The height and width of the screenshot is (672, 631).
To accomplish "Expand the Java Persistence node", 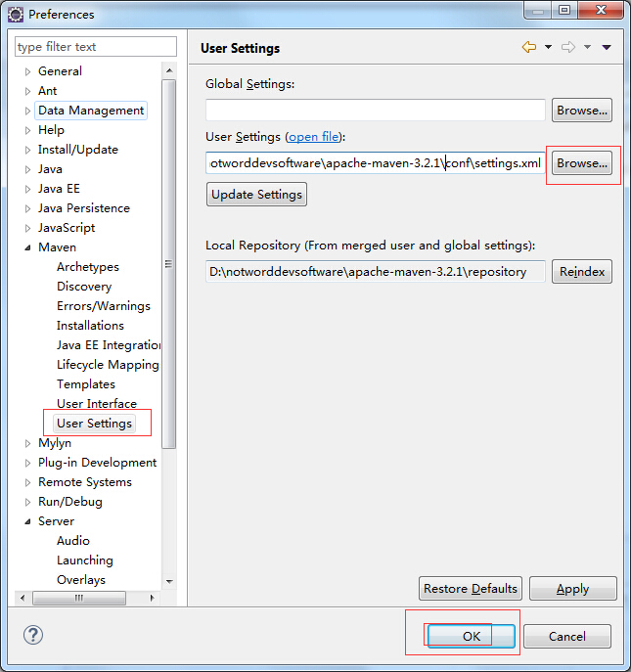I will 27,208.
